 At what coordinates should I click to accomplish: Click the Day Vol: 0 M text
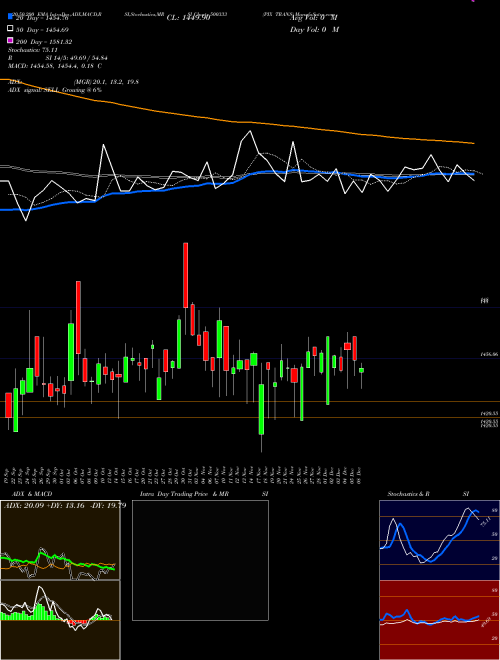point(314,30)
